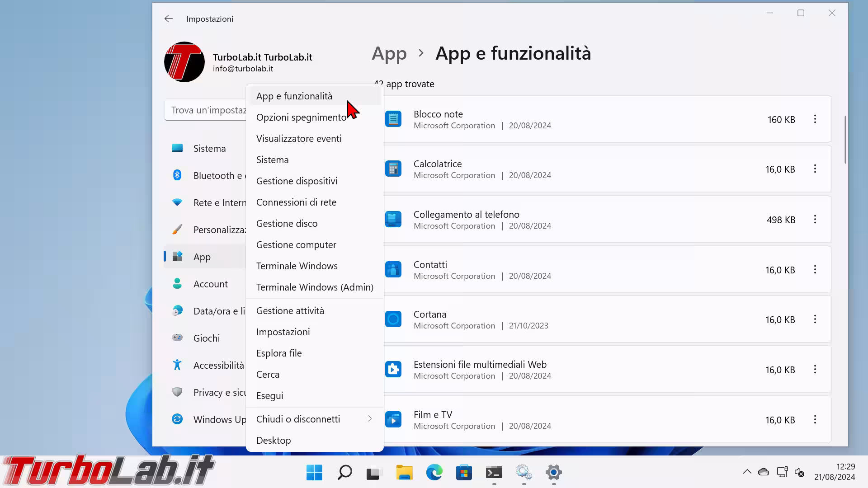
Task: Expand the Chiudi o disconnetti submenu
Action: (315, 419)
